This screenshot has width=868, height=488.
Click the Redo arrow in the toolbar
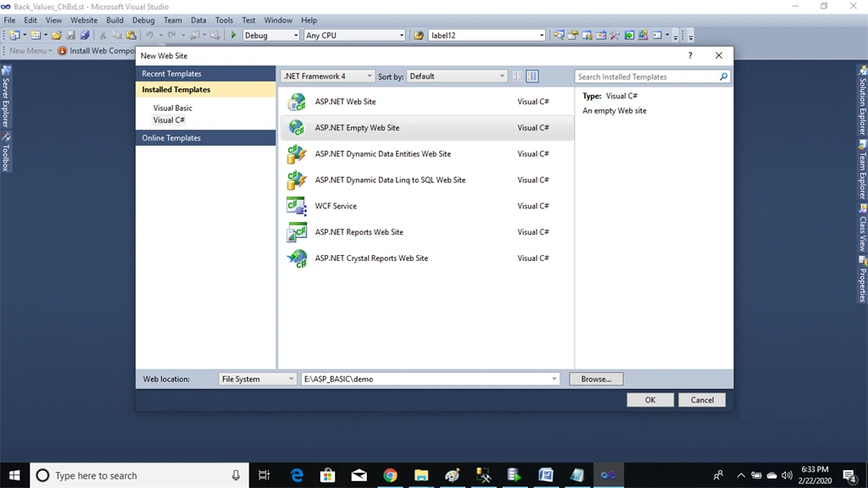pos(171,36)
